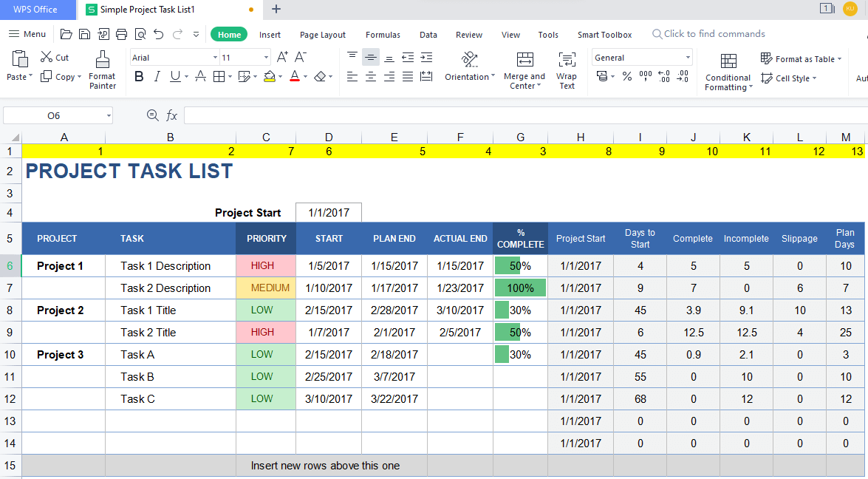Open the Arial font name dropdown
868x479 pixels.
coord(215,58)
